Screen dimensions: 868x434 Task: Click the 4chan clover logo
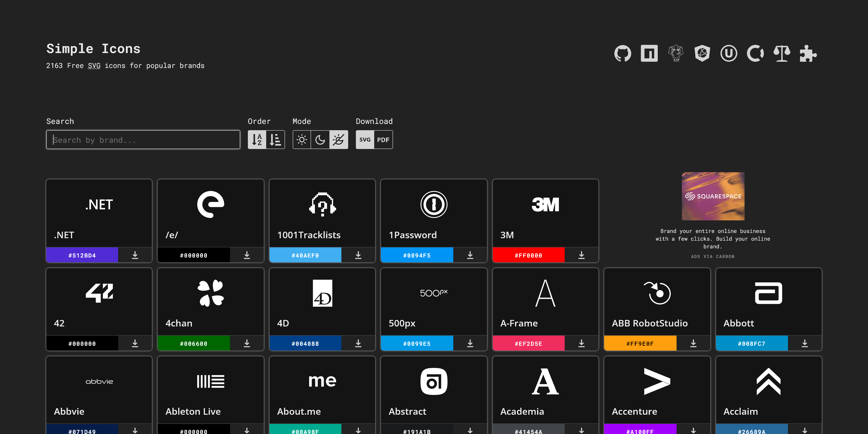(x=210, y=293)
